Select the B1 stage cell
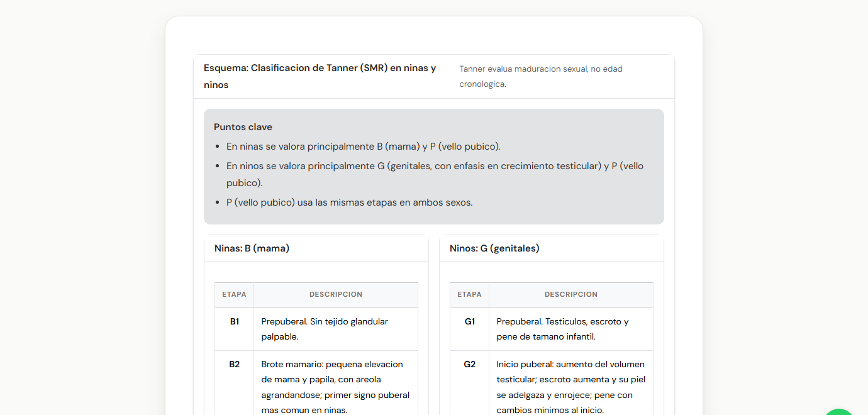 [x=234, y=321]
